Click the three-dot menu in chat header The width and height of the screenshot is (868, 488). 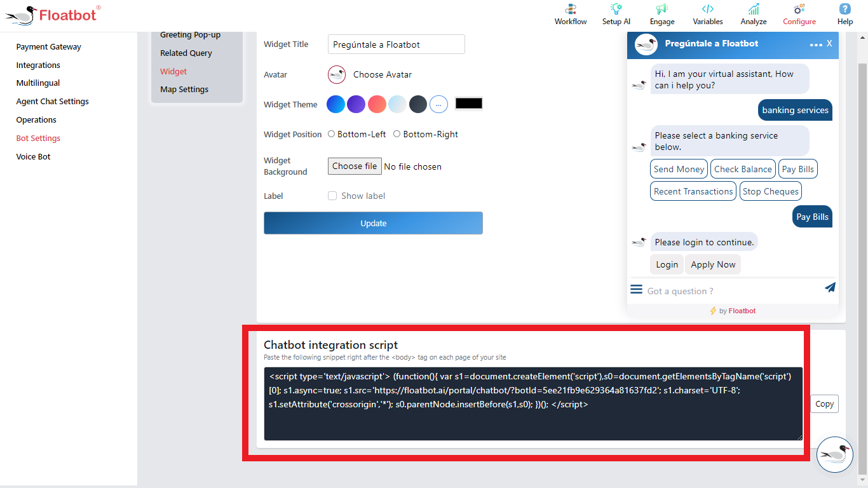816,44
